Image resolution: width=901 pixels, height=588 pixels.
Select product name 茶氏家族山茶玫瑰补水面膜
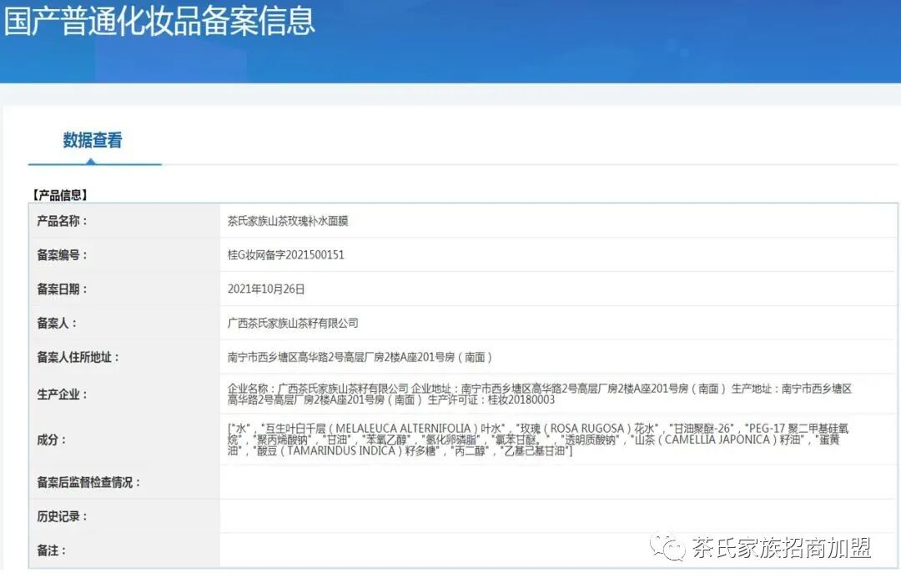click(288, 221)
